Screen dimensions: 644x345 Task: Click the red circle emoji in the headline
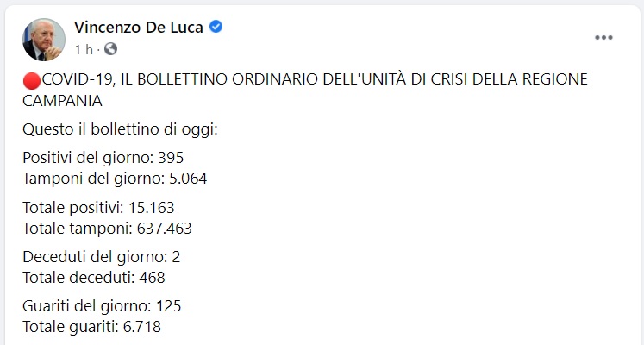pyautogui.click(x=33, y=80)
